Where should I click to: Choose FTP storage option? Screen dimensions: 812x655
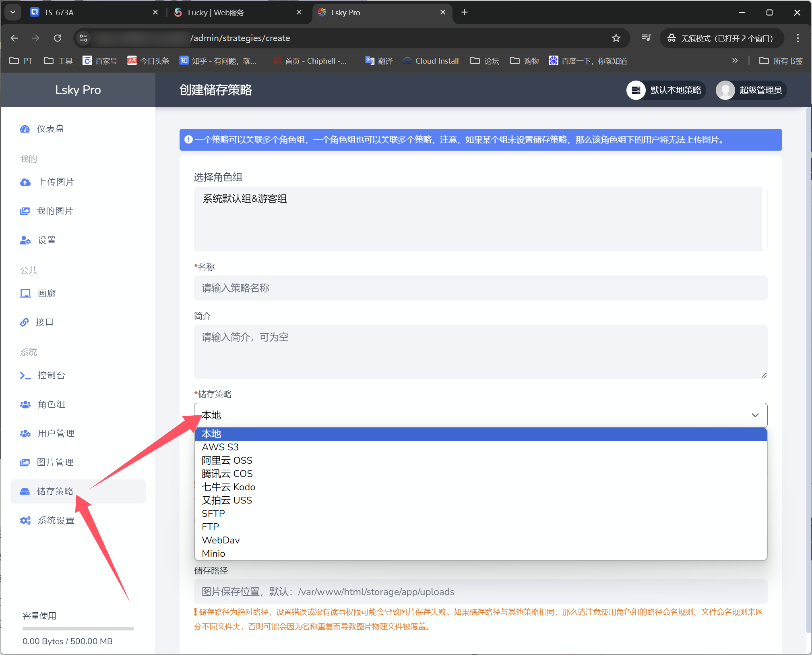481,527
